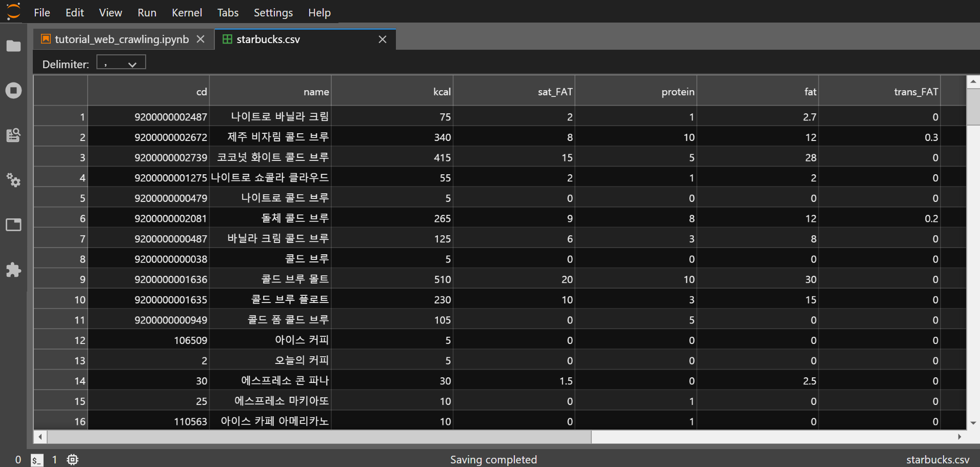The width and height of the screenshot is (980, 467).
Task: Open the Tabs menu
Action: (228, 12)
